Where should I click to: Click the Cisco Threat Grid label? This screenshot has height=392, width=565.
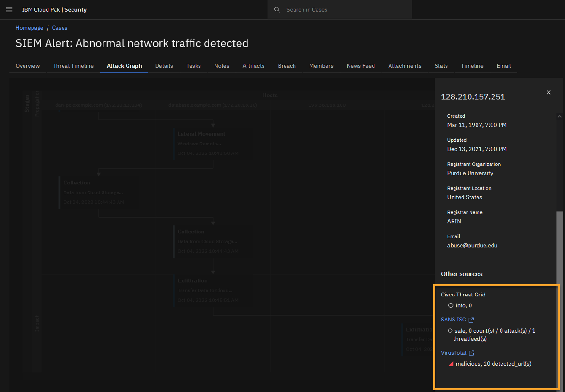tap(463, 295)
